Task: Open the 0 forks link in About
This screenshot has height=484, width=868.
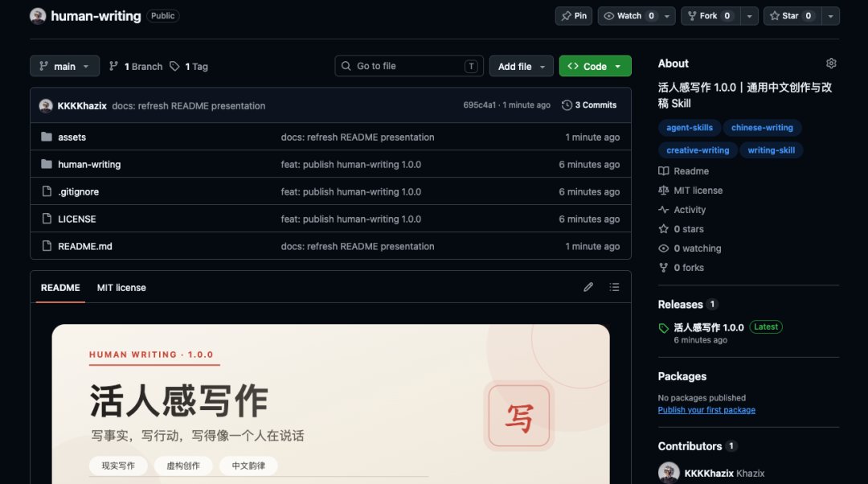Action: [x=681, y=268]
